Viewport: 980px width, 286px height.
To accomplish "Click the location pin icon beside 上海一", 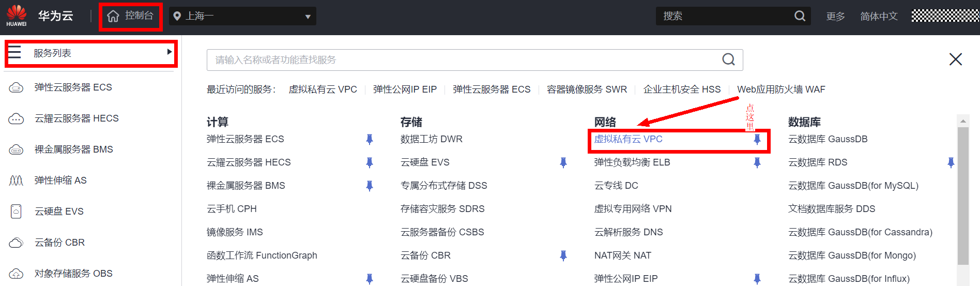I will pos(177,17).
